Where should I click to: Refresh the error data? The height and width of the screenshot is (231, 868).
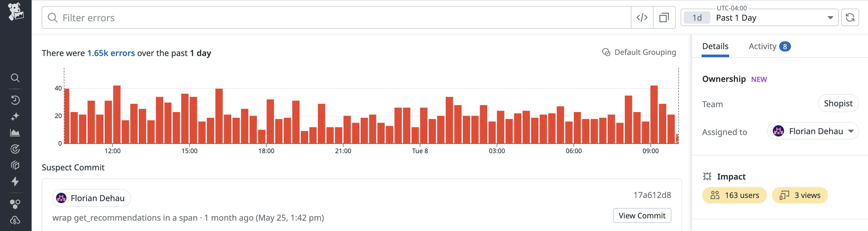[x=850, y=18]
